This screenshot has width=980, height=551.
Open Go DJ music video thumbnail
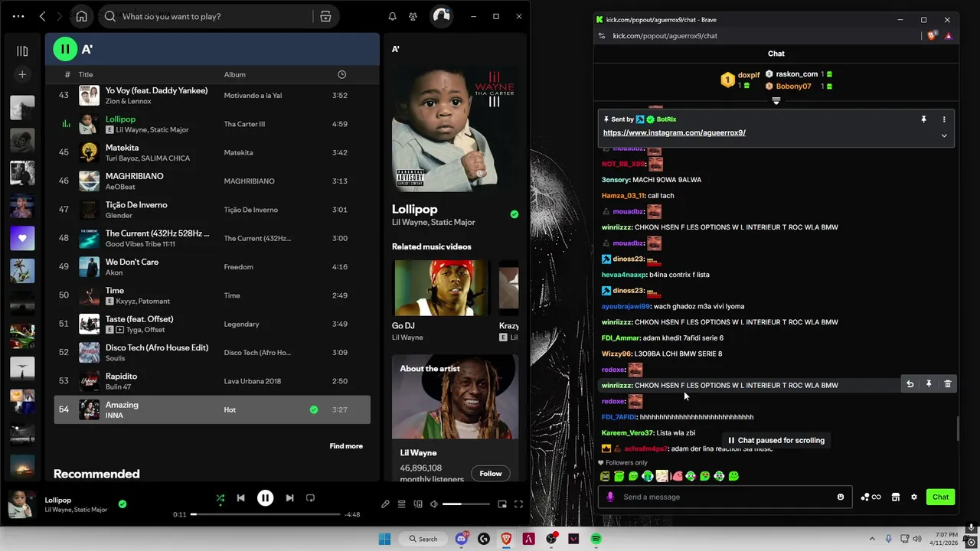pyautogui.click(x=440, y=288)
